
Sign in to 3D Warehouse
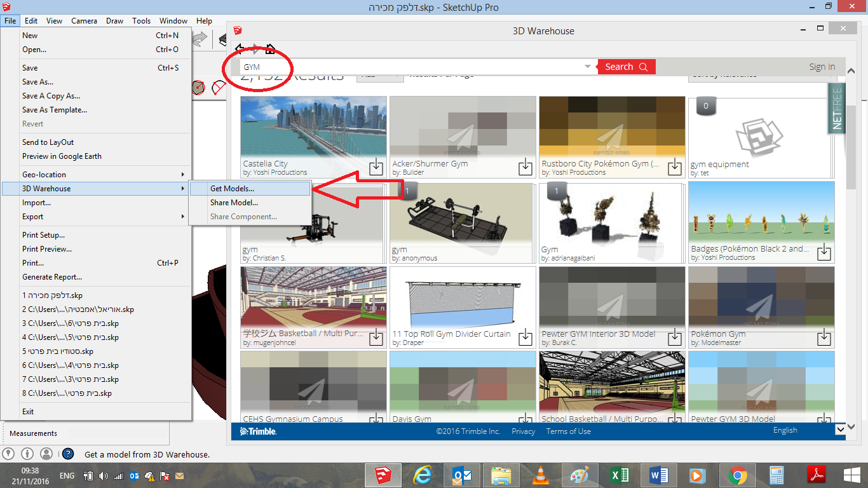tap(822, 67)
